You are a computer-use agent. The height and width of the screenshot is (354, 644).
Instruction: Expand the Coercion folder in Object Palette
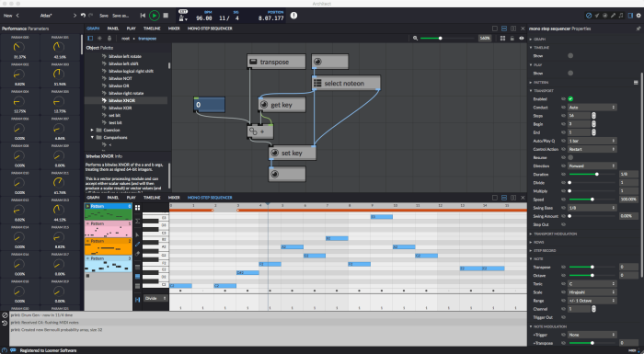[92, 131]
